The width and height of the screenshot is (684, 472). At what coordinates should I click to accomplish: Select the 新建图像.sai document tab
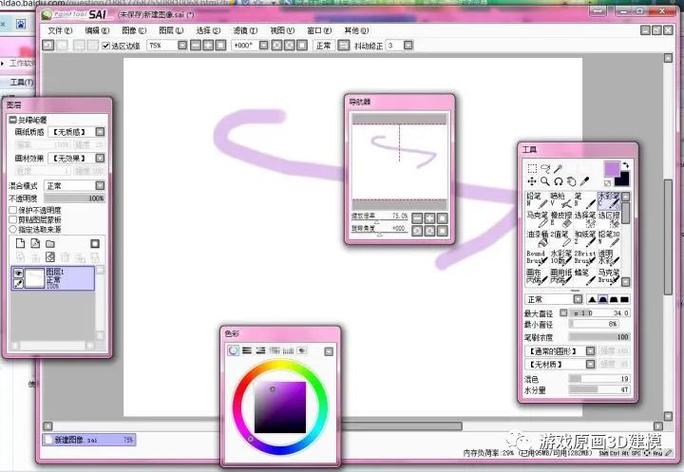(89, 440)
